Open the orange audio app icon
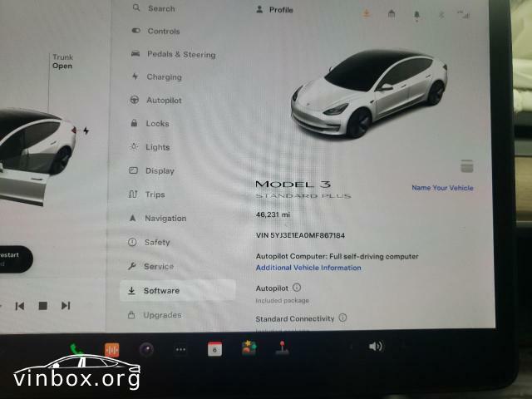Screen dimensions: 532x399 tap(112, 350)
